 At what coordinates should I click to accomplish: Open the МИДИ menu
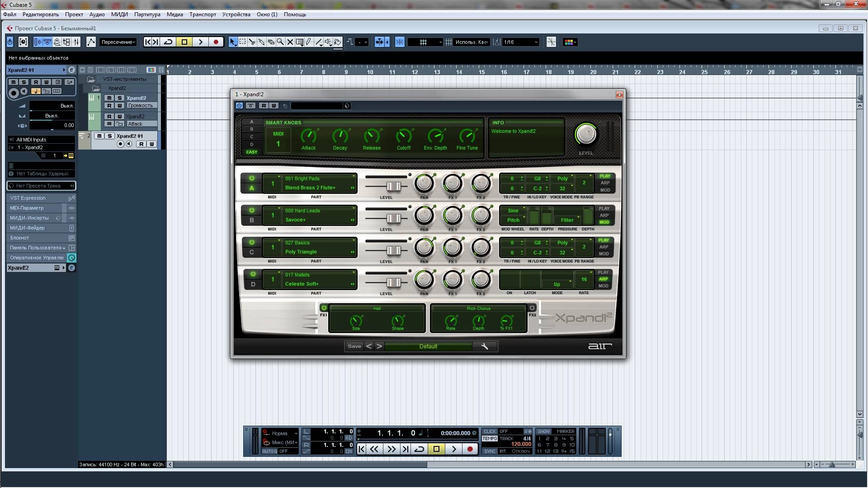coord(119,14)
